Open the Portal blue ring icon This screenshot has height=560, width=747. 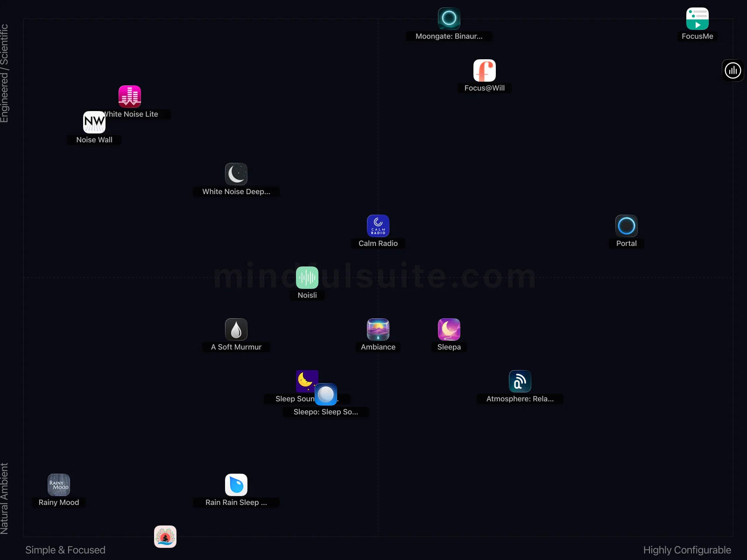tap(627, 226)
